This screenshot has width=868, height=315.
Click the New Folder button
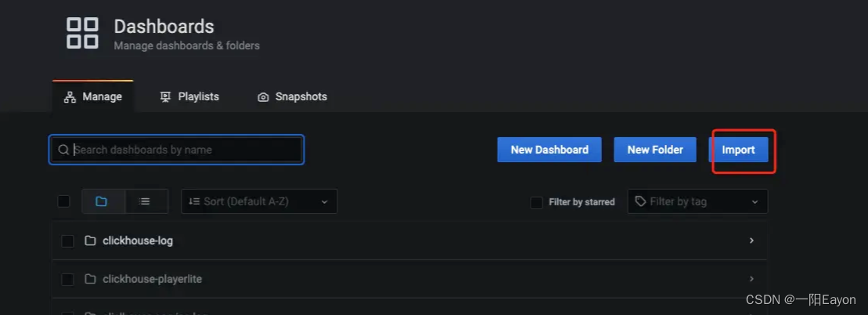click(x=655, y=150)
